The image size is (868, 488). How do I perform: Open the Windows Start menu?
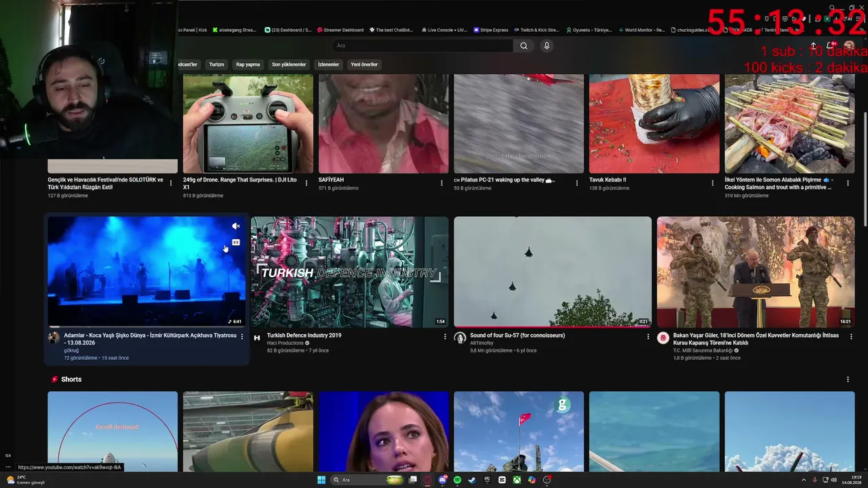[321, 480]
